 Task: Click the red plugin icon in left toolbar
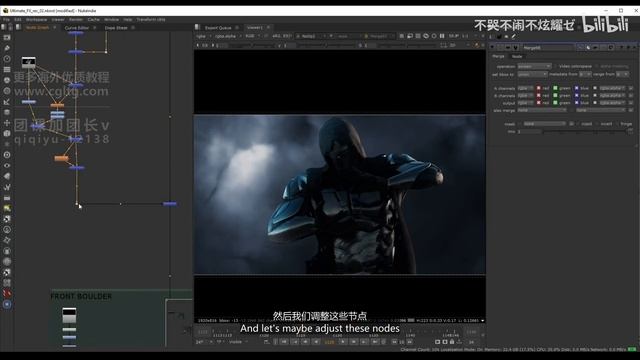coord(7,293)
